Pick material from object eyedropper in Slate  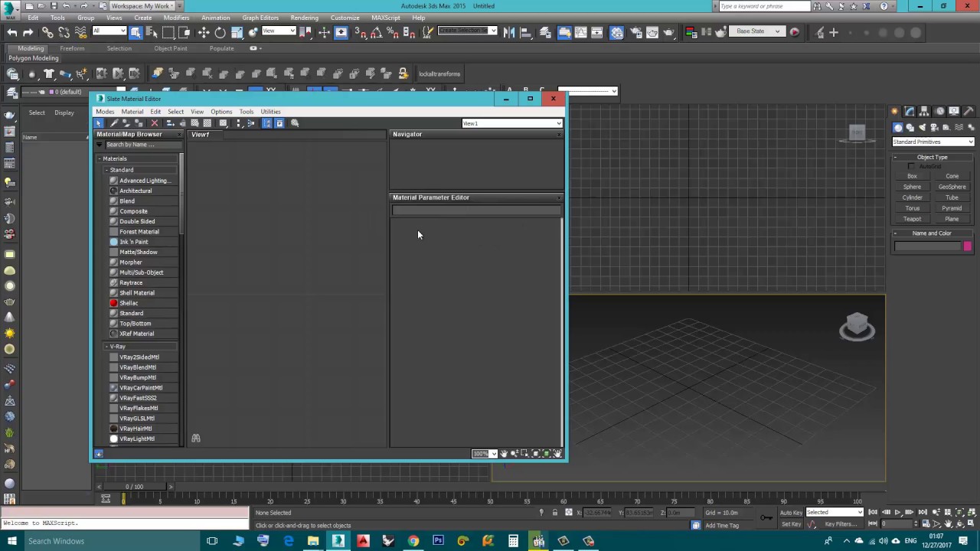(114, 123)
